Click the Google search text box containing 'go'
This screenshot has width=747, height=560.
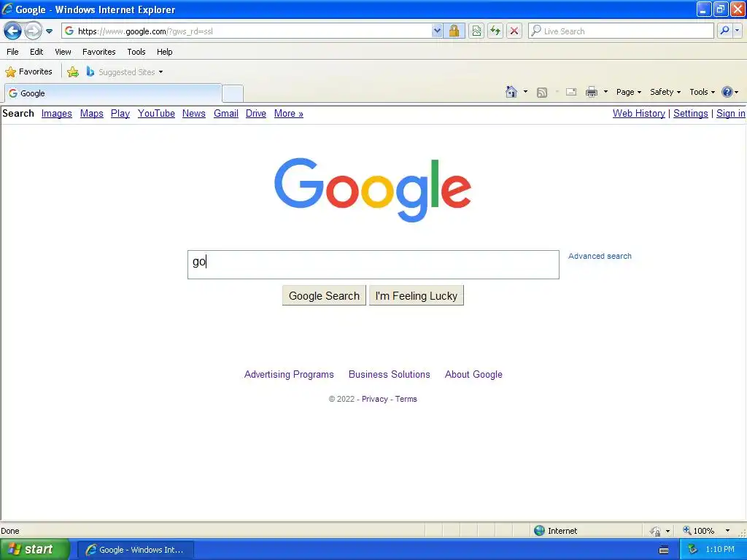point(373,265)
